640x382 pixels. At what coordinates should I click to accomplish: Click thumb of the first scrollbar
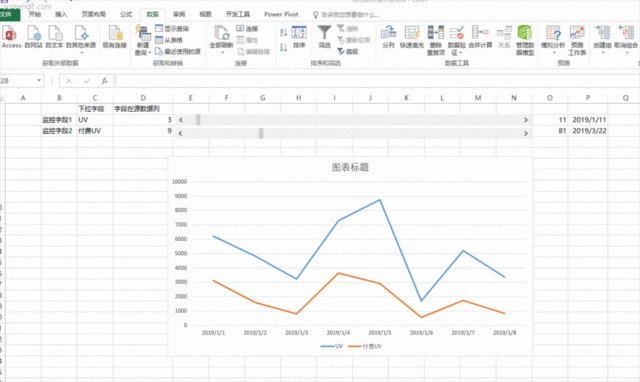click(x=198, y=120)
